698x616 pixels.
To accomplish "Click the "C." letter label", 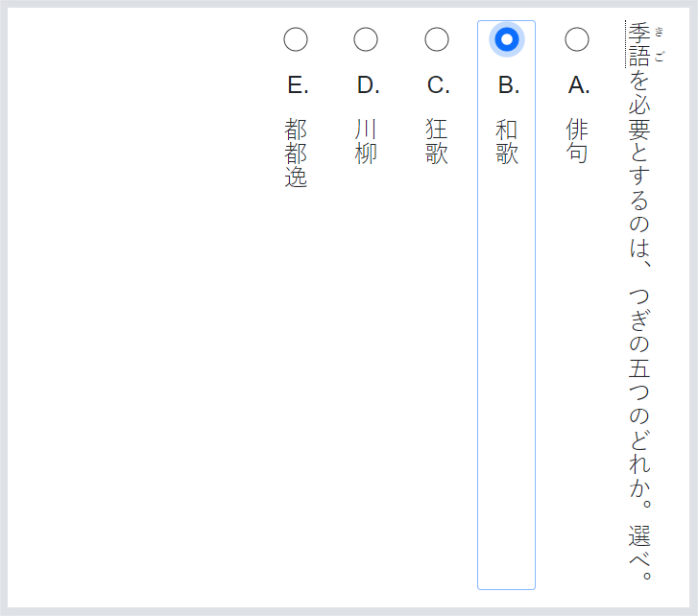I will tap(438, 85).
